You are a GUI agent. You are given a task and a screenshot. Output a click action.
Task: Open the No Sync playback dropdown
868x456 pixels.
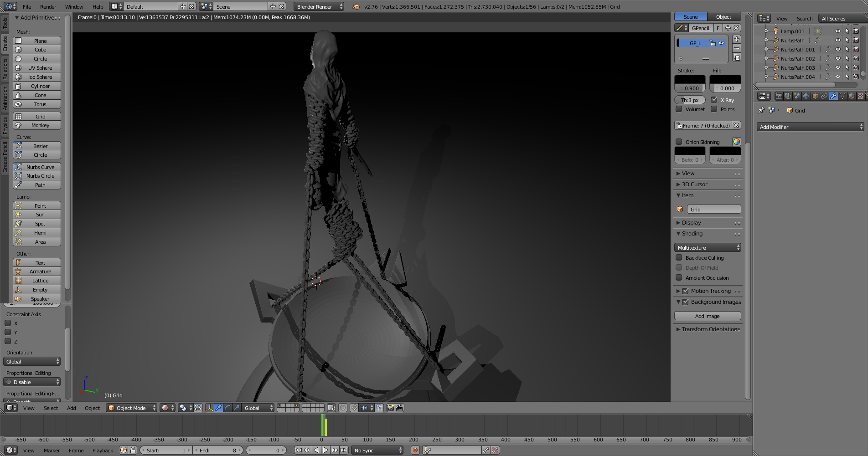click(x=377, y=450)
